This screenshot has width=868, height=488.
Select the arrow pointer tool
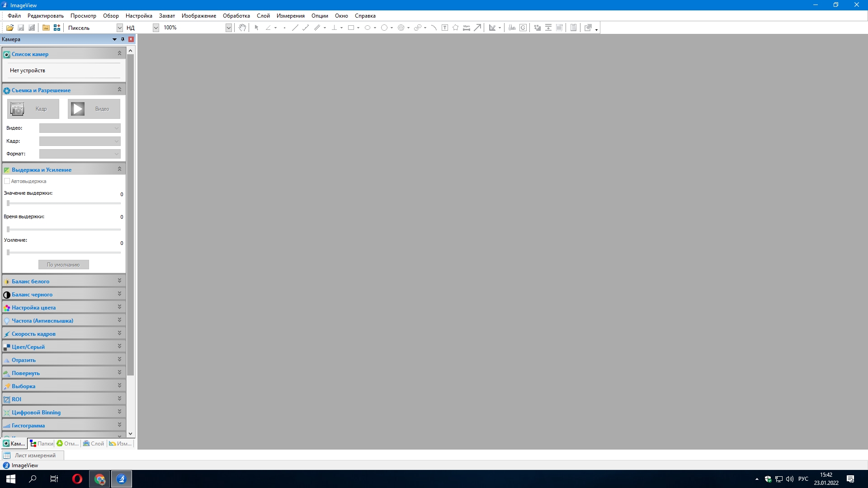[256, 28]
